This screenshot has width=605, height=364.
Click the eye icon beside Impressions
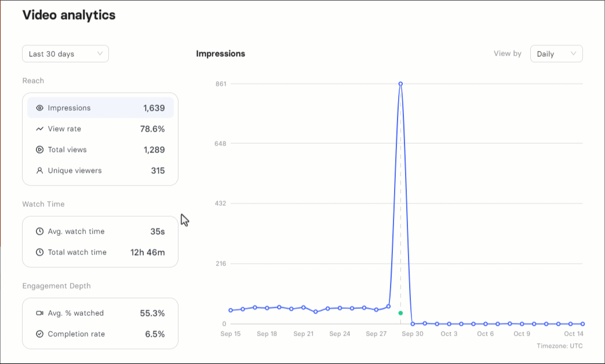(39, 108)
